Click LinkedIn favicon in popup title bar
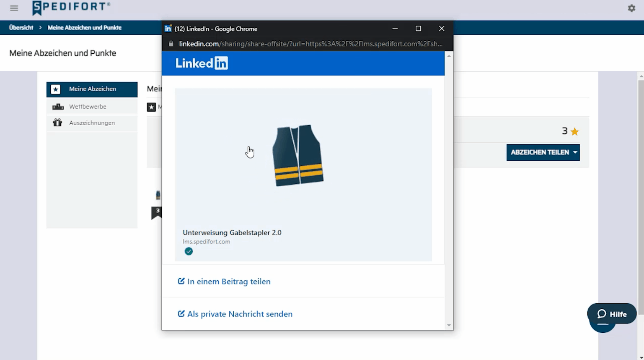Screen dimensions: 644x360 pos(168,29)
